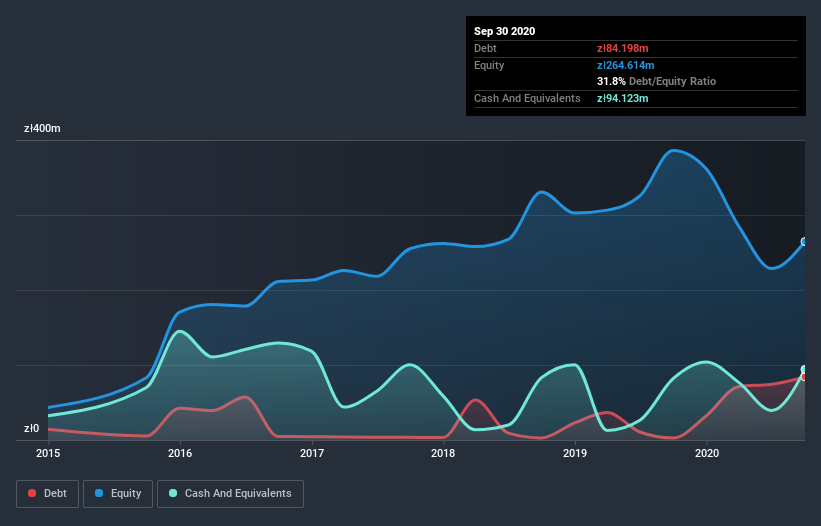Click the zł94.123m cash value
Image resolution: width=821 pixels, height=526 pixels.
[623, 98]
